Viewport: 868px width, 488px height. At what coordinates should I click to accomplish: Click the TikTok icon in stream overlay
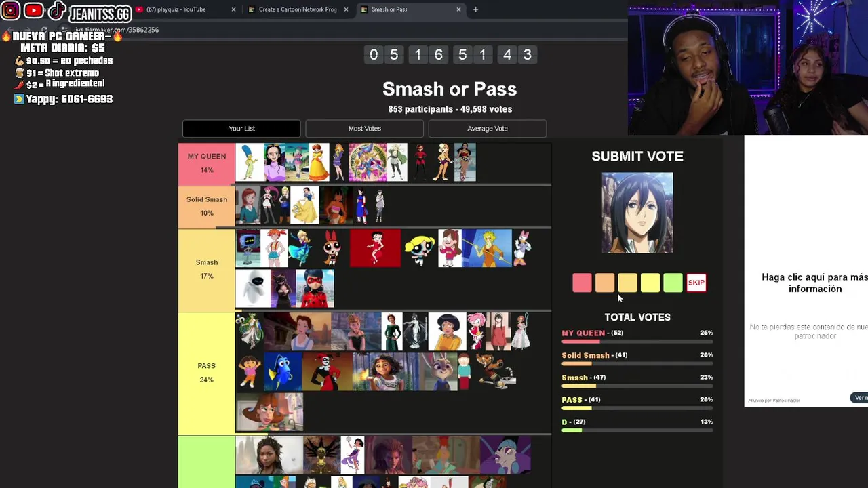pos(57,11)
